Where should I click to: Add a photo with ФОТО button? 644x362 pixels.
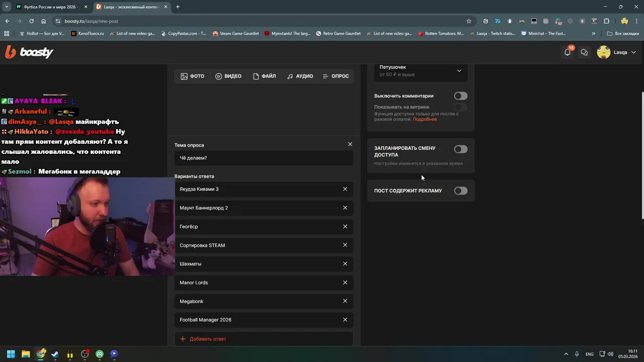(192, 76)
